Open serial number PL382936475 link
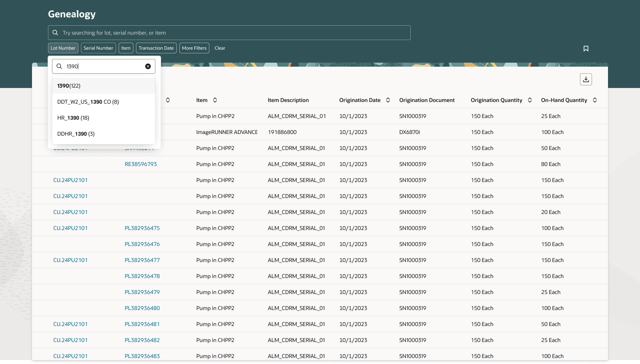640x364 pixels. coord(142,228)
